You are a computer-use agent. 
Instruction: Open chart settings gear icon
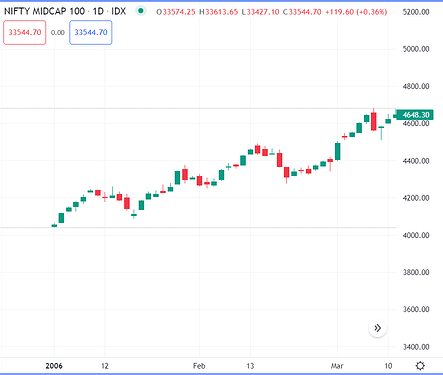click(x=420, y=366)
